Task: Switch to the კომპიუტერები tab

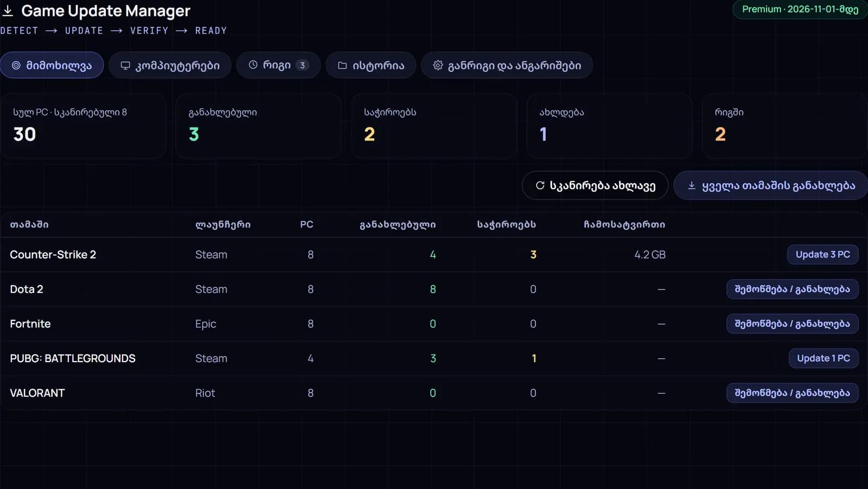Action: click(x=170, y=65)
